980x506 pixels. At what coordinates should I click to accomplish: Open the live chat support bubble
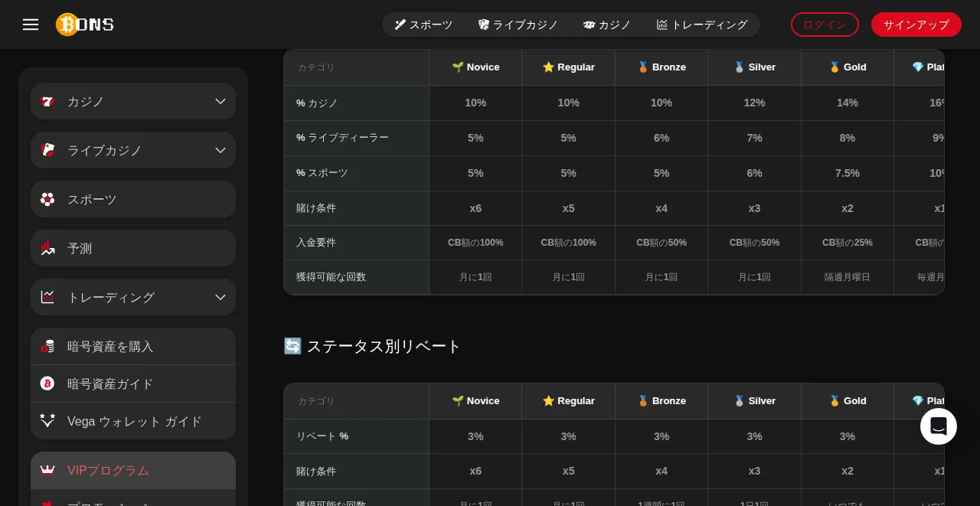pos(939,426)
